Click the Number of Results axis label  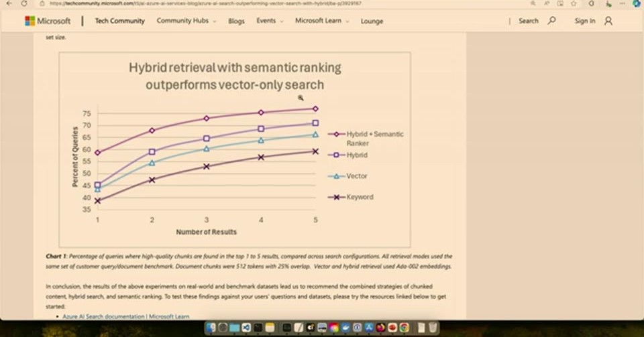206,232
